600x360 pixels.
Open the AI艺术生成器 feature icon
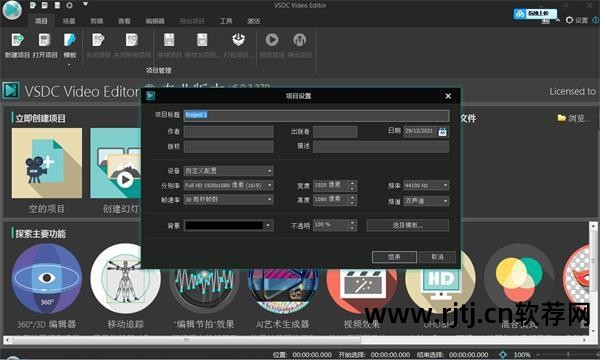click(x=283, y=291)
